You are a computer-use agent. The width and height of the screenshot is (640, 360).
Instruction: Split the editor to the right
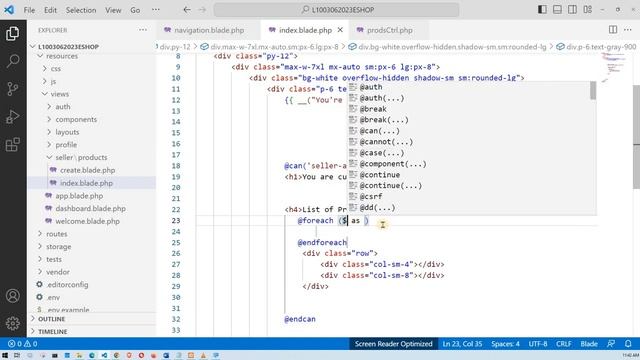tap(613, 29)
